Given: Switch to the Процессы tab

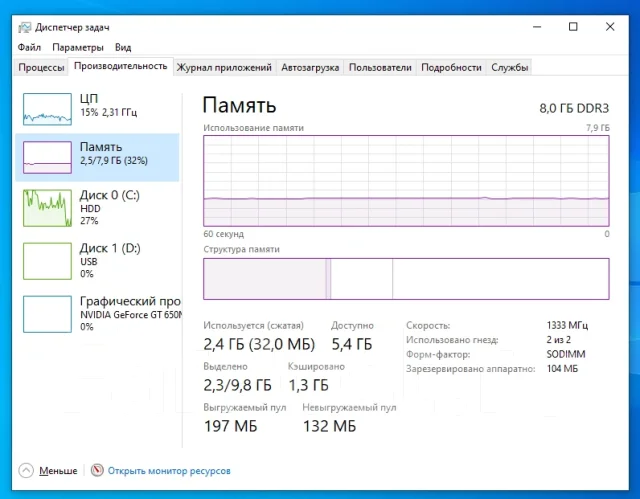Looking at the screenshot, I should [x=41, y=67].
